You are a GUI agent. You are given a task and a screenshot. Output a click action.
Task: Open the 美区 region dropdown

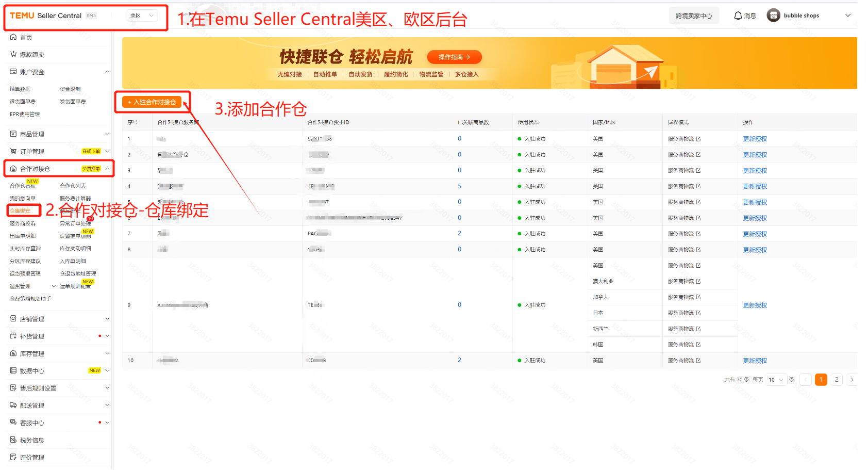click(142, 15)
